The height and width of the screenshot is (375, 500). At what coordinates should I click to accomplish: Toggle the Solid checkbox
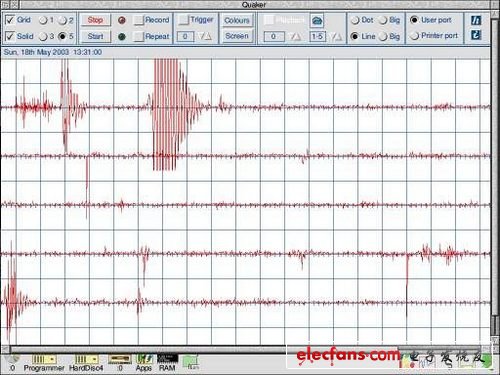click(x=10, y=36)
